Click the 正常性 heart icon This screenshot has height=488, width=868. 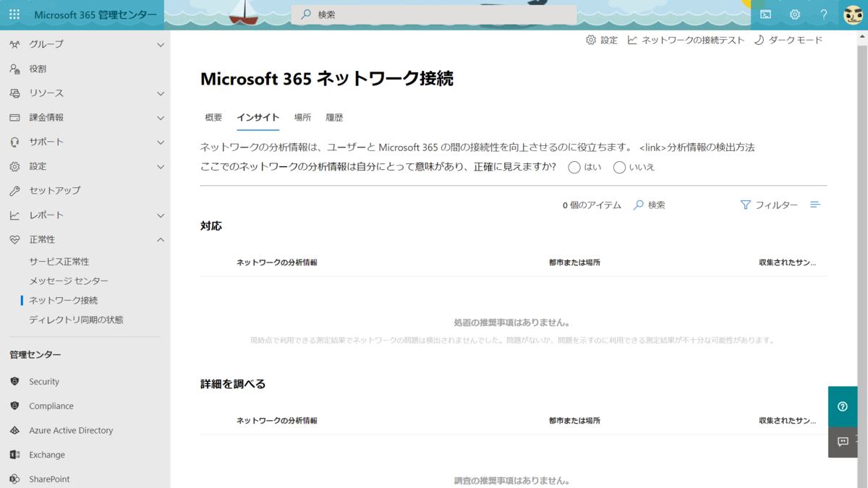pos(14,239)
